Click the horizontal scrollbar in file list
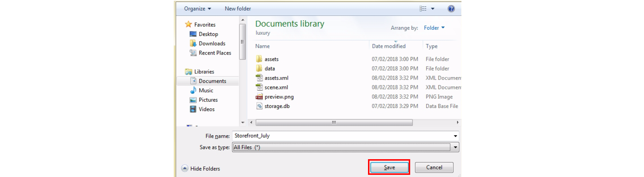Image resolution: width=644 pixels, height=177 pixels. 334,122
